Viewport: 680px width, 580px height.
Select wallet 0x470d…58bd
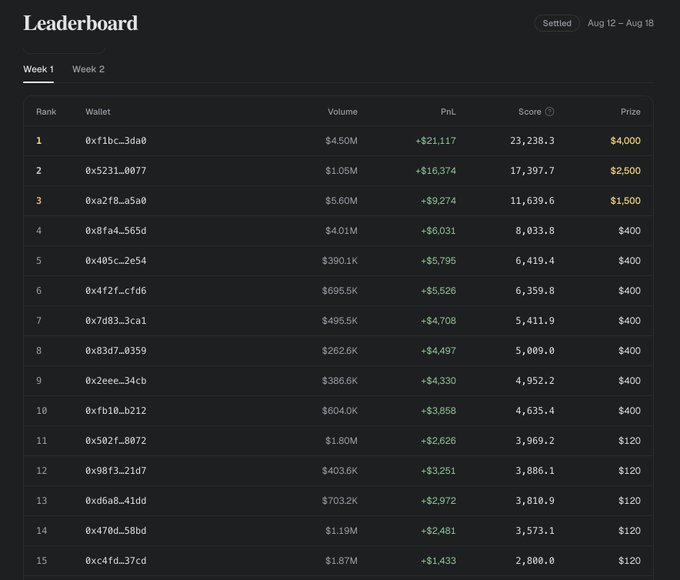coord(116,531)
